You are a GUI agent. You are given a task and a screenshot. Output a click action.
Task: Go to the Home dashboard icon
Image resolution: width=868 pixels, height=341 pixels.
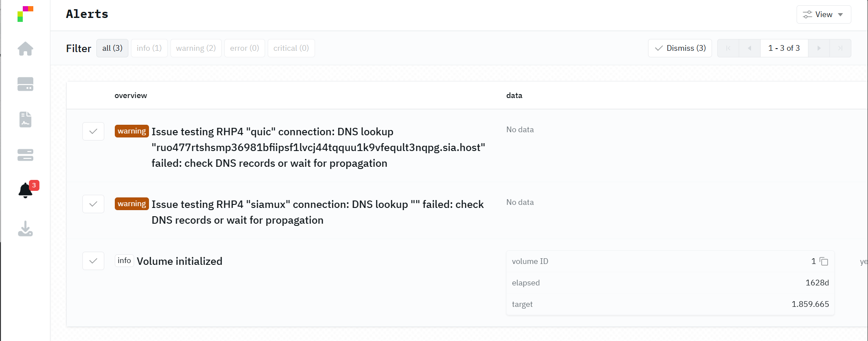[25, 49]
